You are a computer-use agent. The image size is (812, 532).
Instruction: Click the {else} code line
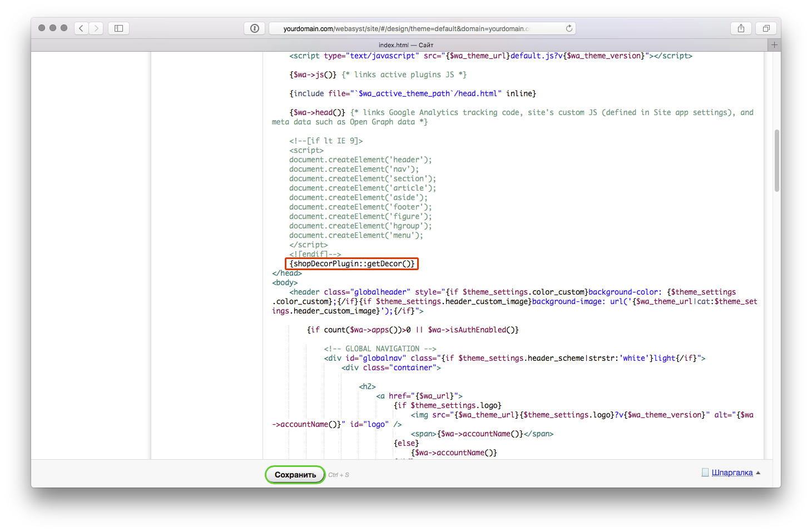coord(406,443)
